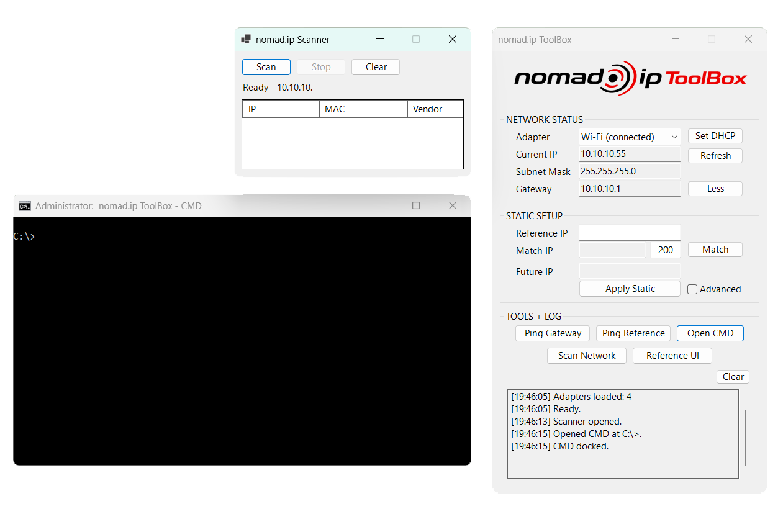Click Ping Reference button
Image resolution: width=783 pixels, height=532 pixels.
[x=633, y=333]
